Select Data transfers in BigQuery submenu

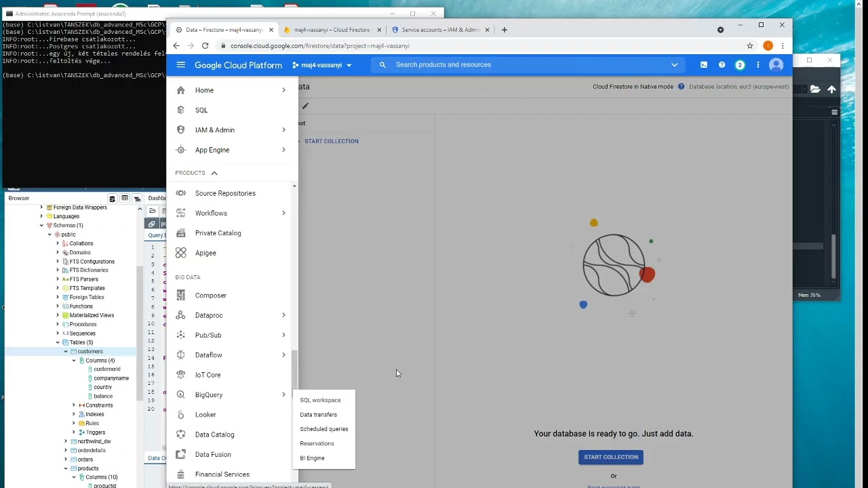(318, 415)
